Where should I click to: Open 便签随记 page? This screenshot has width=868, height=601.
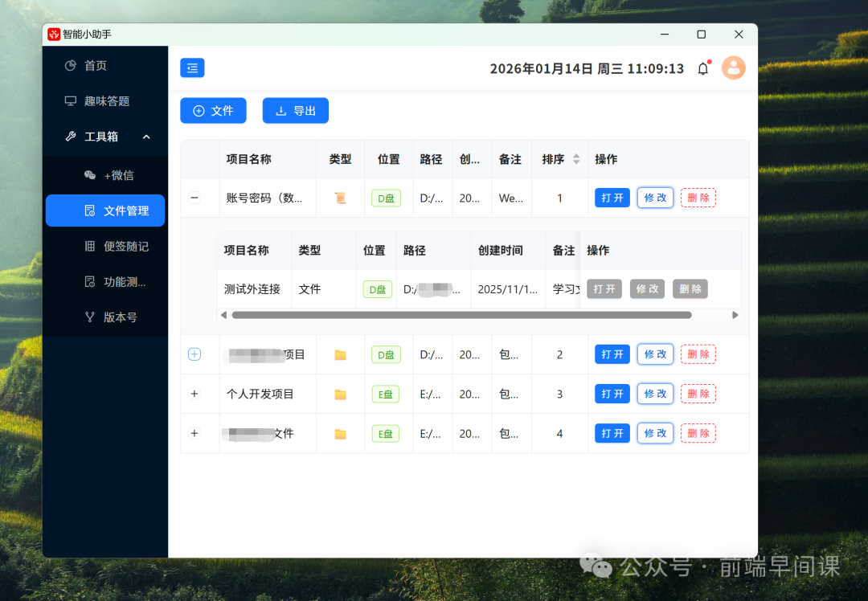click(105, 246)
